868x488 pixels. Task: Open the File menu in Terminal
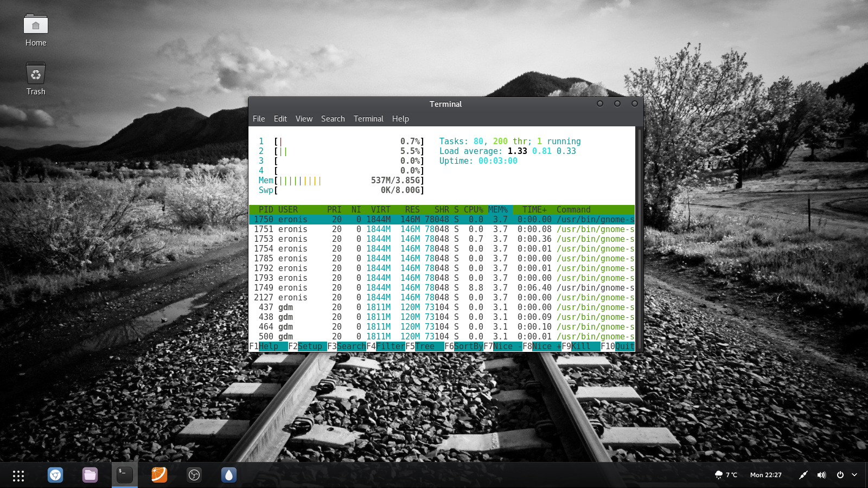coord(259,119)
